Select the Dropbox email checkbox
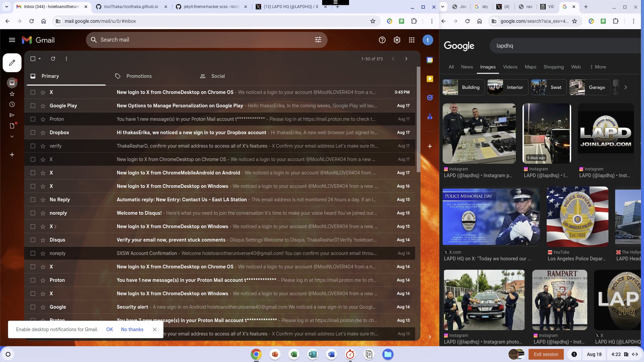 33,133
